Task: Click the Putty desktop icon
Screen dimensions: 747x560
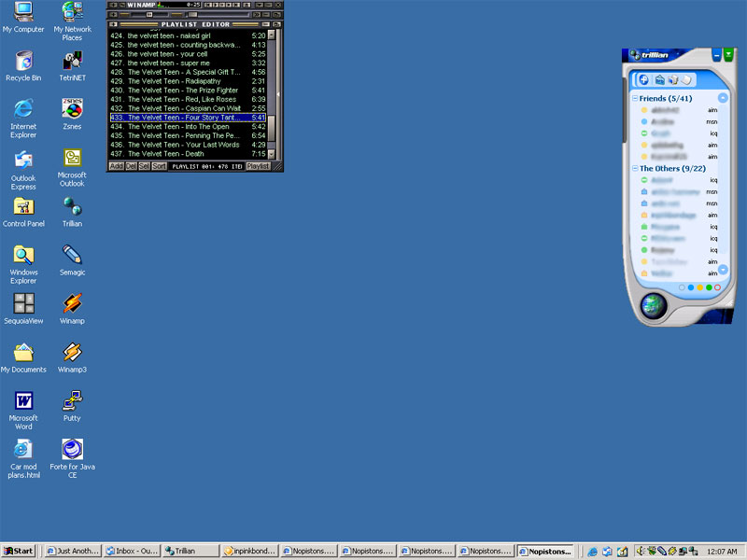Action: coord(72,401)
